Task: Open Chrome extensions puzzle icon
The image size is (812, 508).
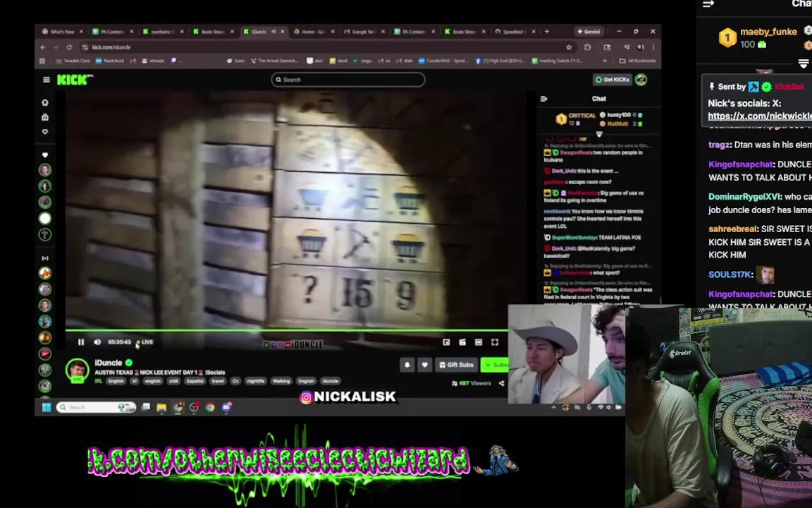Action: (x=588, y=47)
